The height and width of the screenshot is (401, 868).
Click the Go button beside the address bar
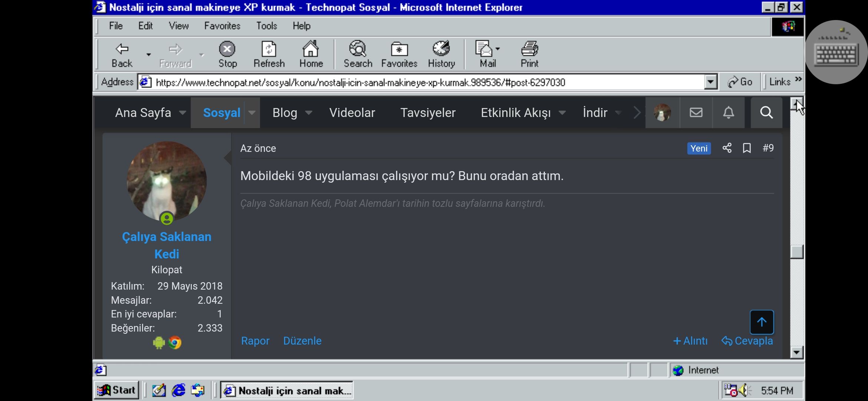(x=740, y=82)
